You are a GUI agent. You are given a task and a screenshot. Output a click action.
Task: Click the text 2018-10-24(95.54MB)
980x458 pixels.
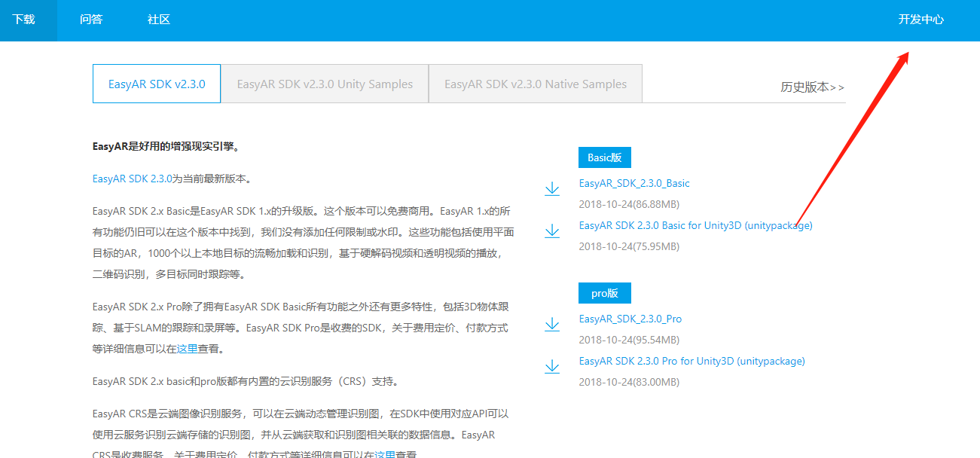629,340
